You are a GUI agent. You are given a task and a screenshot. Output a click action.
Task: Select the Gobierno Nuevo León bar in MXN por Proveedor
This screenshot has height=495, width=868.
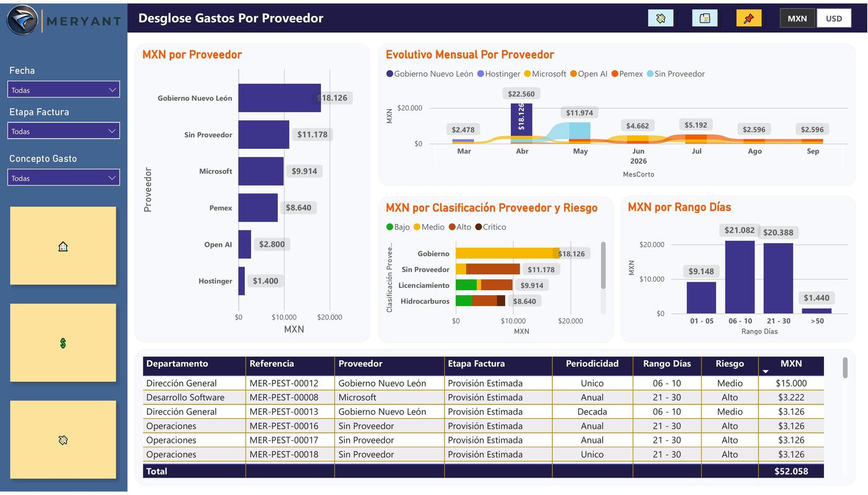click(x=280, y=98)
